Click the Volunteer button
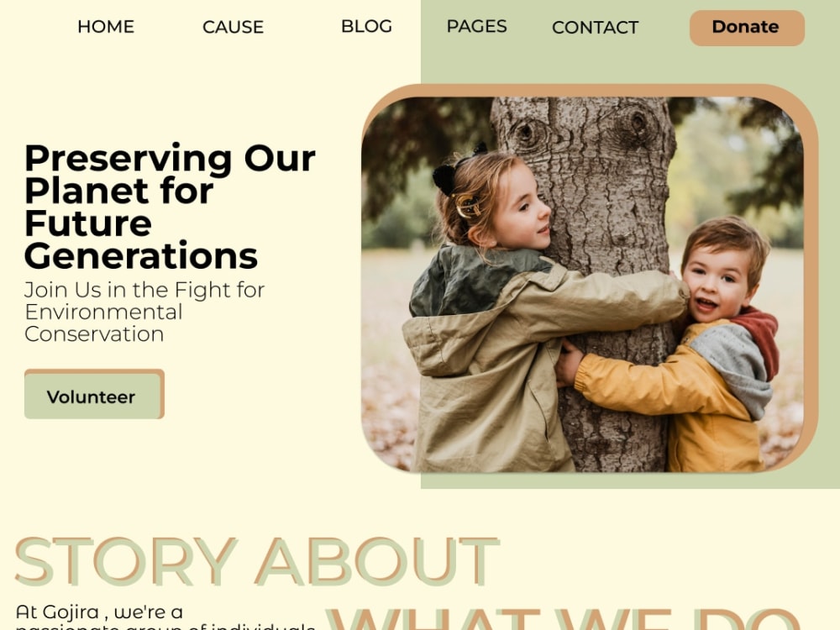Viewport: 840px width, 630px height. pos(94,394)
